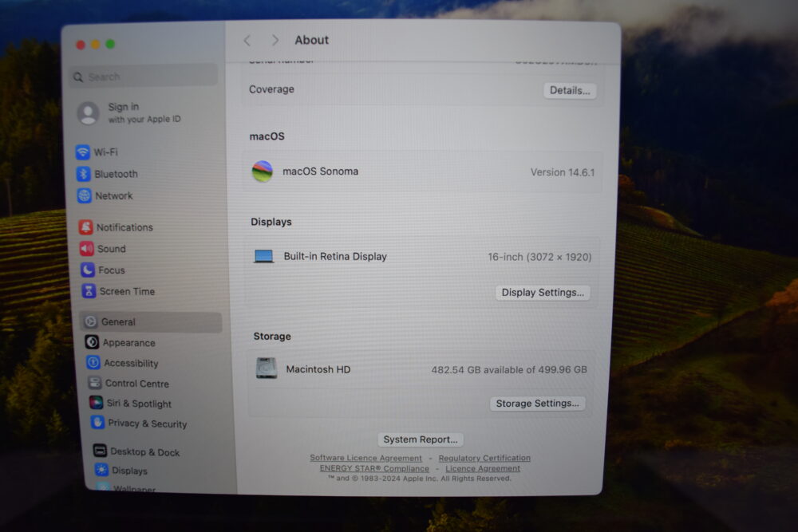This screenshot has height=532, width=798.
Task: Click the macOS Sonoma logo icon
Action: 263,171
